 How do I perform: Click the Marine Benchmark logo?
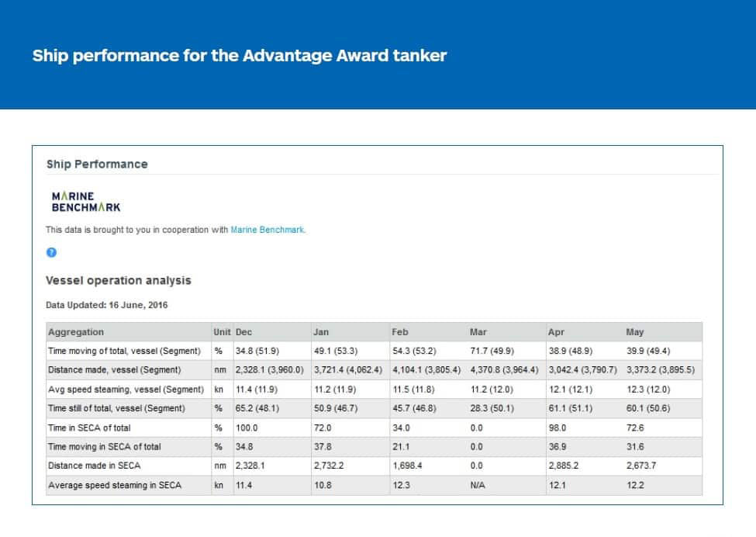coord(85,202)
